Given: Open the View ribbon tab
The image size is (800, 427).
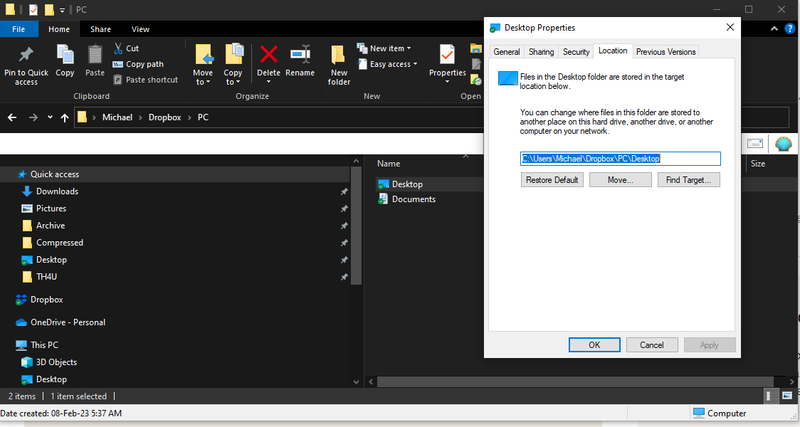Looking at the screenshot, I should (140, 30).
